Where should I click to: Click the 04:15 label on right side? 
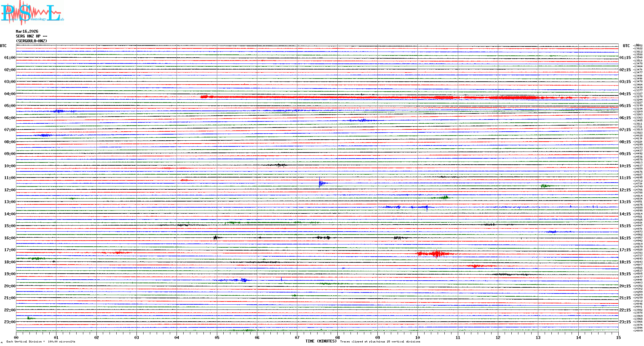pyautogui.click(x=625, y=94)
